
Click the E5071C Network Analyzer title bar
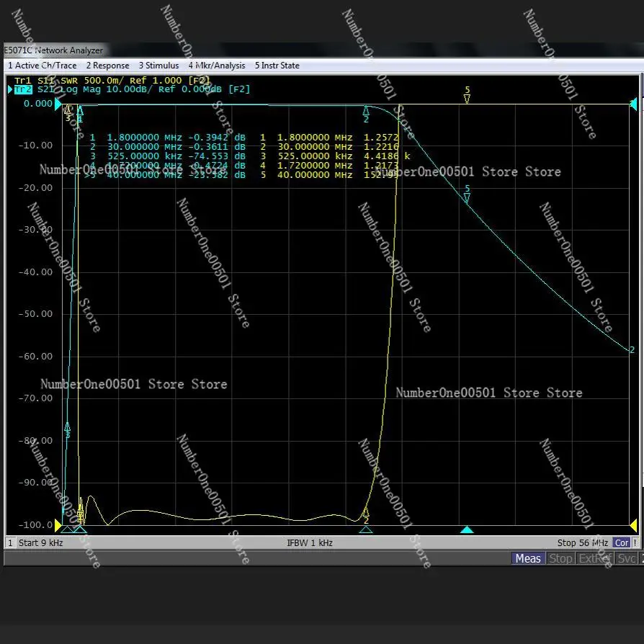click(x=53, y=50)
